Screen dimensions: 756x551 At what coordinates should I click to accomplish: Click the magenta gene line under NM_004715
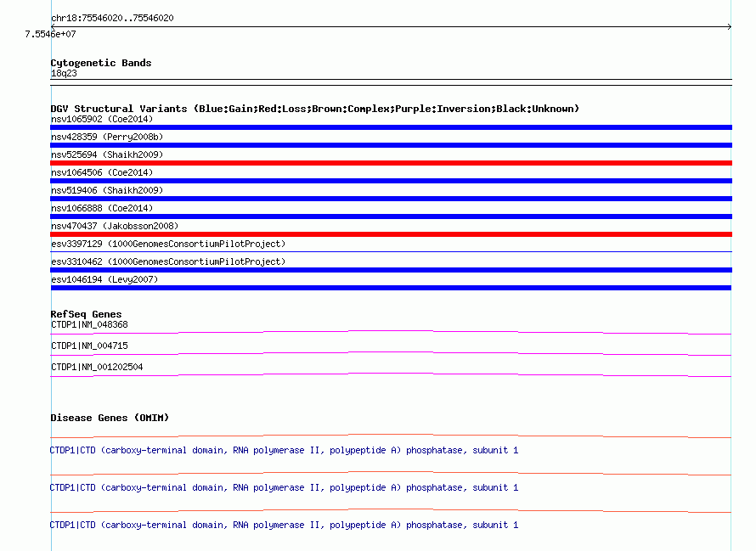coord(391,353)
